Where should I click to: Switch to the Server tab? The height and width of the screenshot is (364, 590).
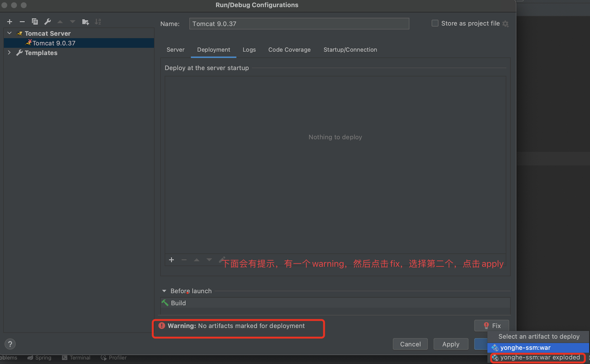(176, 50)
